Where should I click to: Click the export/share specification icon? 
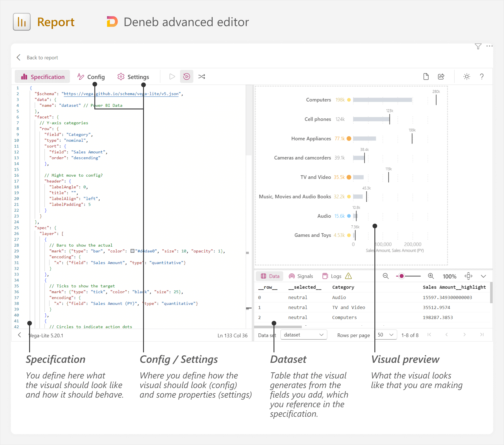point(441,77)
